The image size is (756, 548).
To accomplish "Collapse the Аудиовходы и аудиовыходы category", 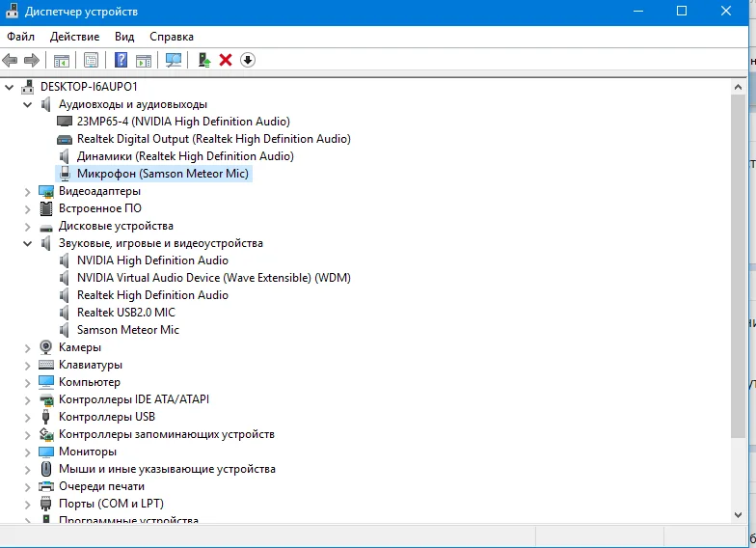I will 28,104.
